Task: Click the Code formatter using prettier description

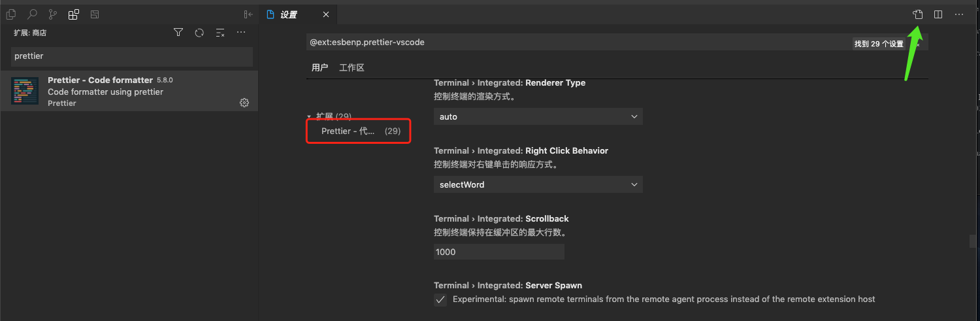Action: click(x=105, y=92)
